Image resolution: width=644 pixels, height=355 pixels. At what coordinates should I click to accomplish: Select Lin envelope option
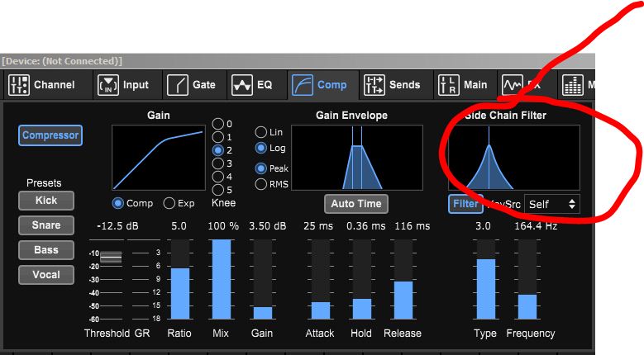260,132
